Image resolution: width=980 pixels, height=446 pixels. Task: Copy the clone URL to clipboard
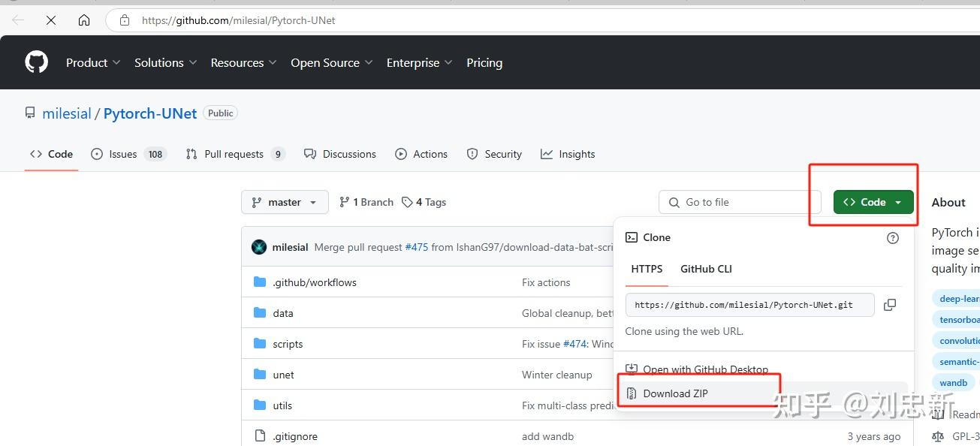click(x=890, y=305)
